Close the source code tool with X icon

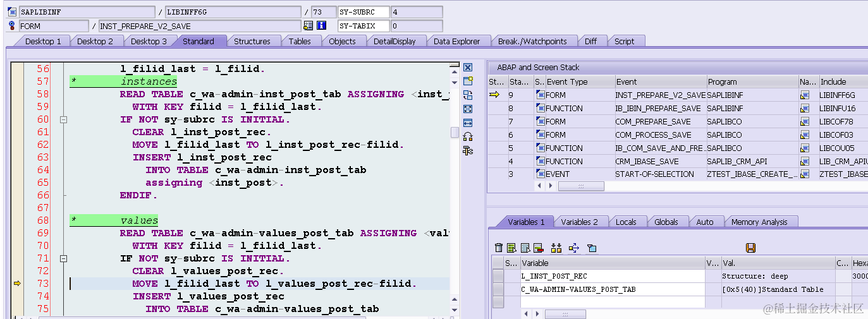pyautogui.click(x=468, y=67)
